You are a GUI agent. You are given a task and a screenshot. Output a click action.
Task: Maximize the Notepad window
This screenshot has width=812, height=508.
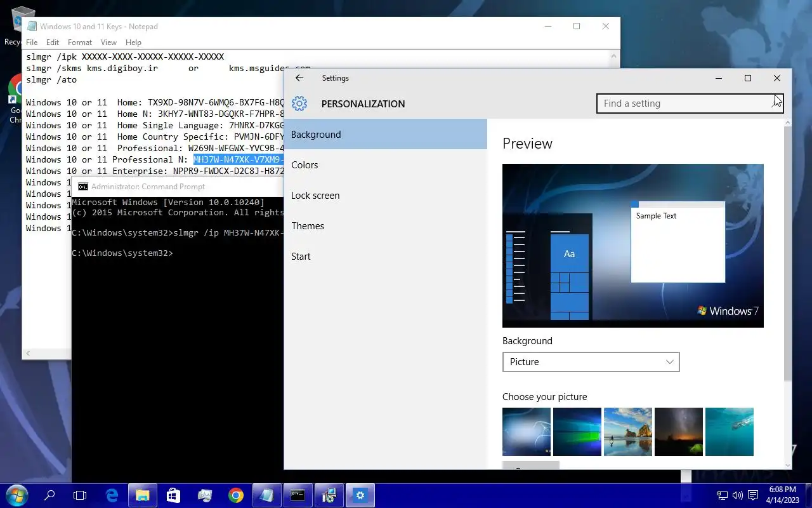click(577, 26)
